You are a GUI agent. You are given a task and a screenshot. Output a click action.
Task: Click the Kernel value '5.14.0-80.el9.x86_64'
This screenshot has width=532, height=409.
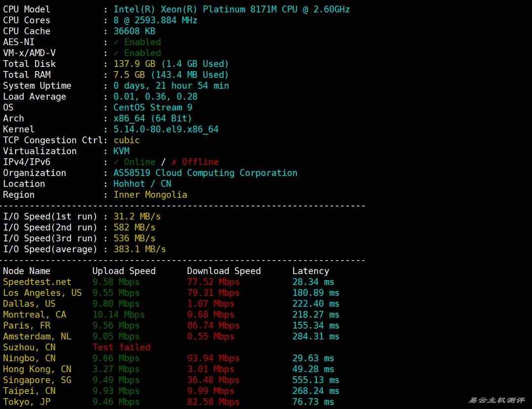[x=166, y=129]
